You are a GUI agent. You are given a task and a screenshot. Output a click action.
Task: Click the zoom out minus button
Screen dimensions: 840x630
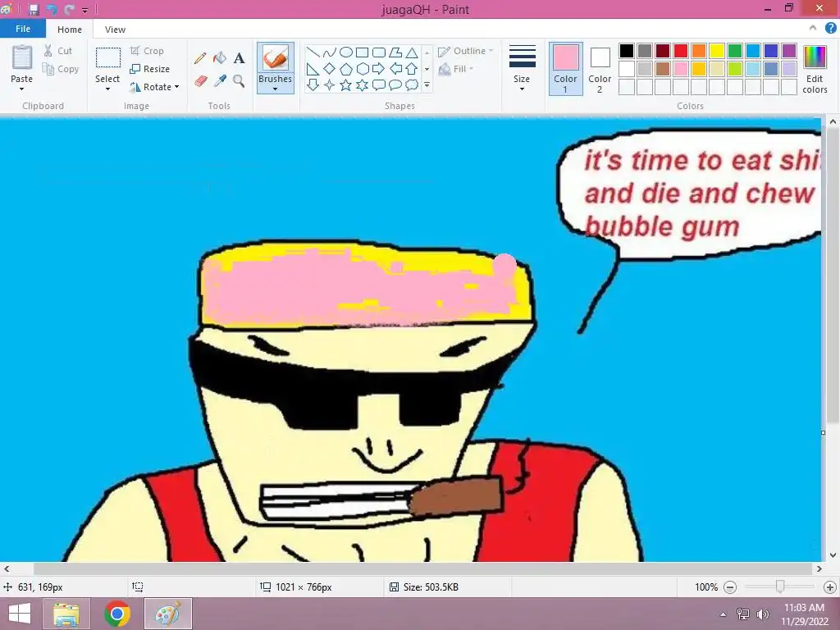tap(729, 587)
